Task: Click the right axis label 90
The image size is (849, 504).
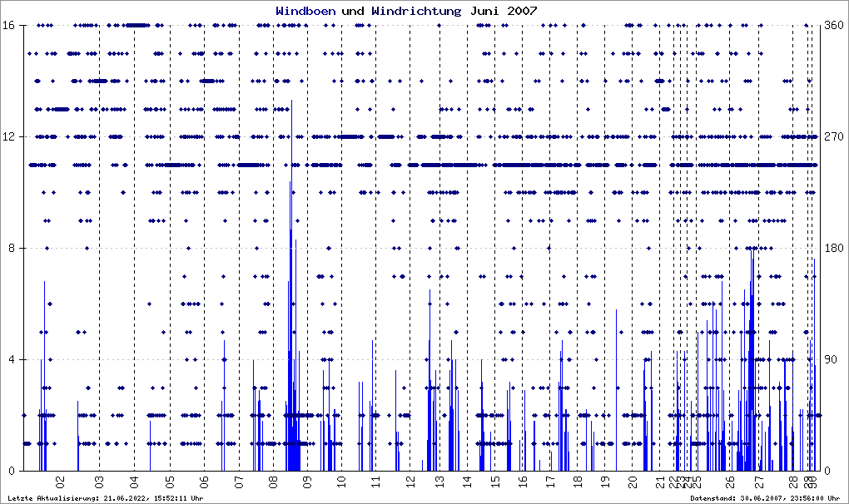Action: click(831, 359)
